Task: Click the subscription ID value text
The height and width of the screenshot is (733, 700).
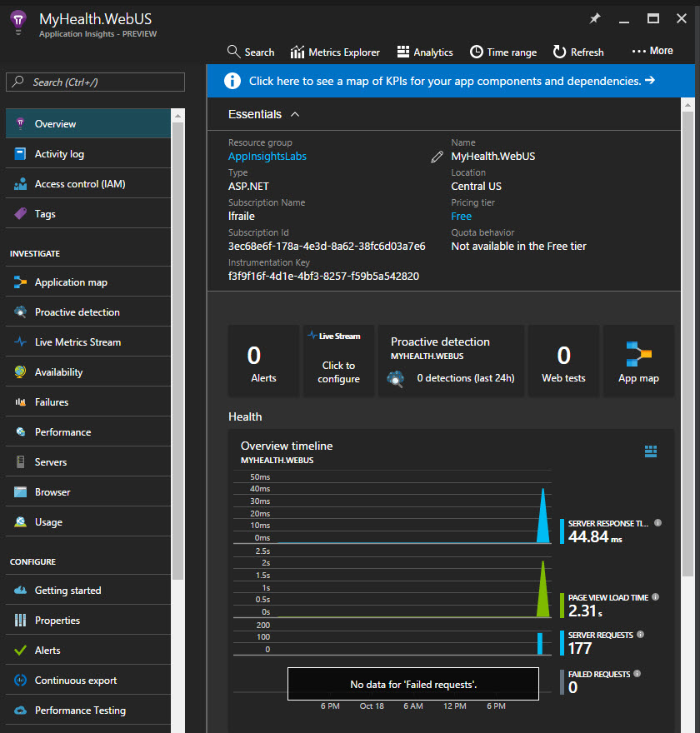Action: 327,246
